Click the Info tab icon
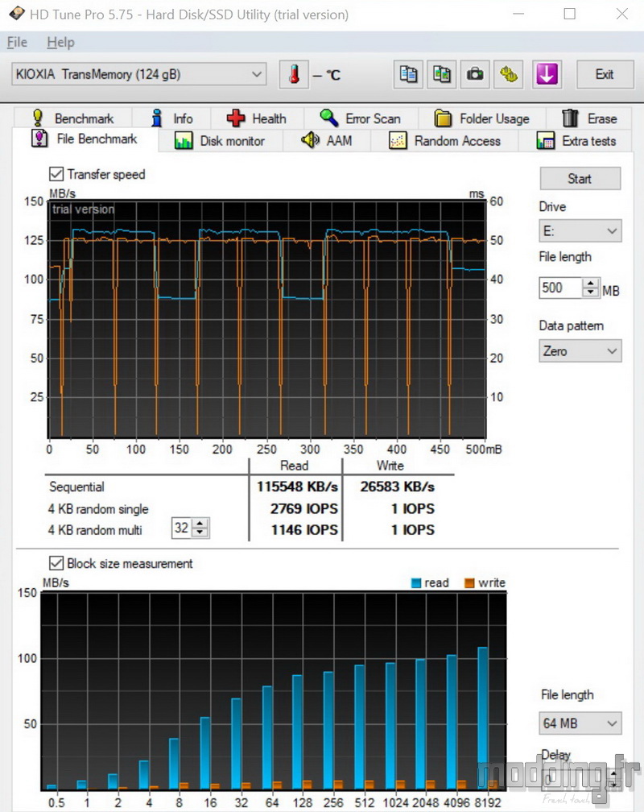Image resolution: width=644 pixels, height=812 pixels. (x=157, y=118)
